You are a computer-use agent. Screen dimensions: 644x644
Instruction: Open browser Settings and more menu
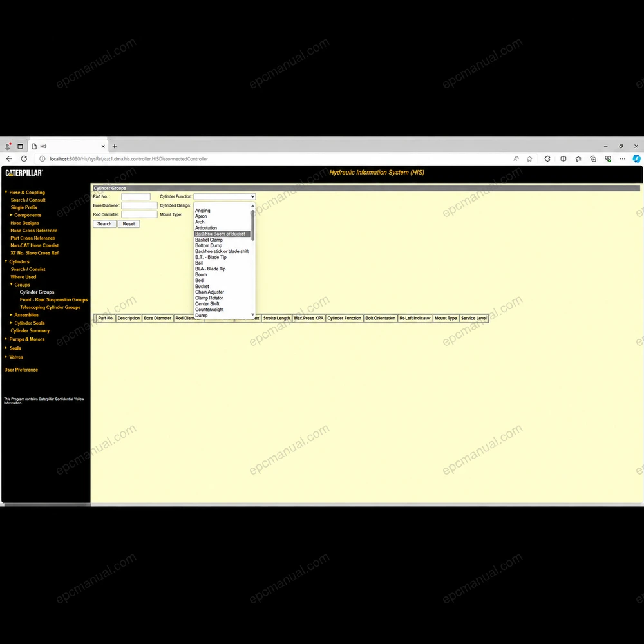click(x=623, y=159)
